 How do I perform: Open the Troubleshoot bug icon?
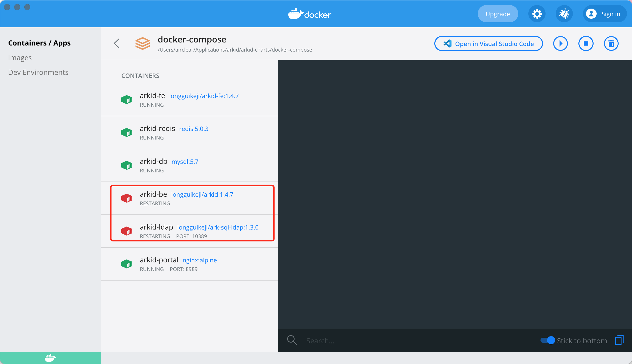coord(564,14)
